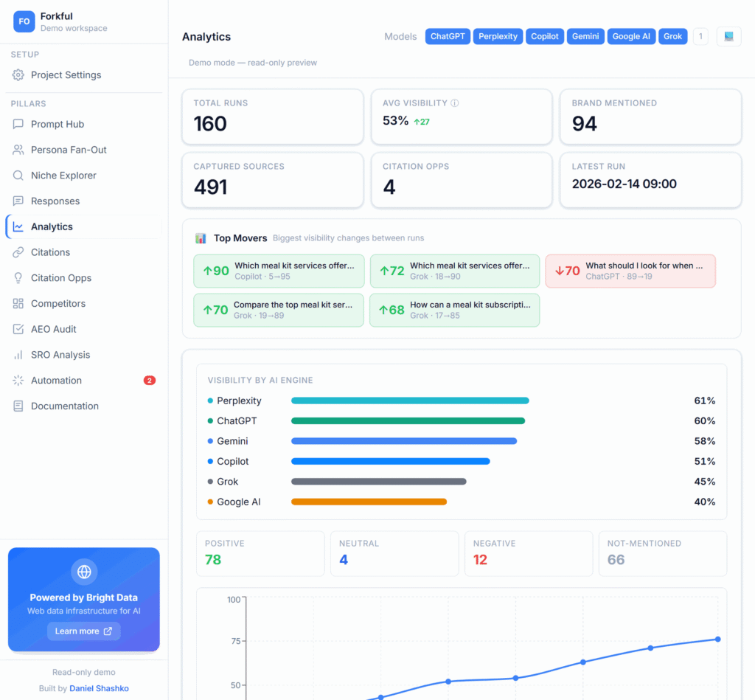This screenshot has height=700, width=755.
Task: Click the image icon button in header
Action: pyautogui.click(x=728, y=36)
